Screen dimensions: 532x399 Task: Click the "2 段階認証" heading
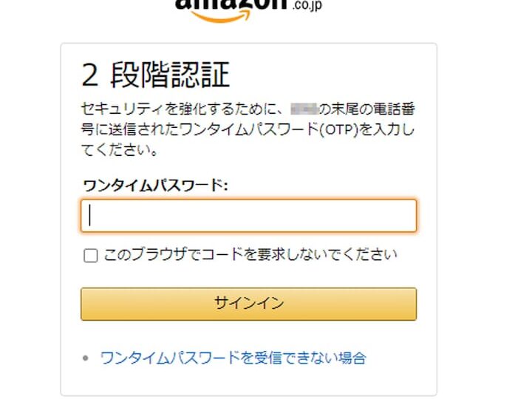(x=155, y=75)
